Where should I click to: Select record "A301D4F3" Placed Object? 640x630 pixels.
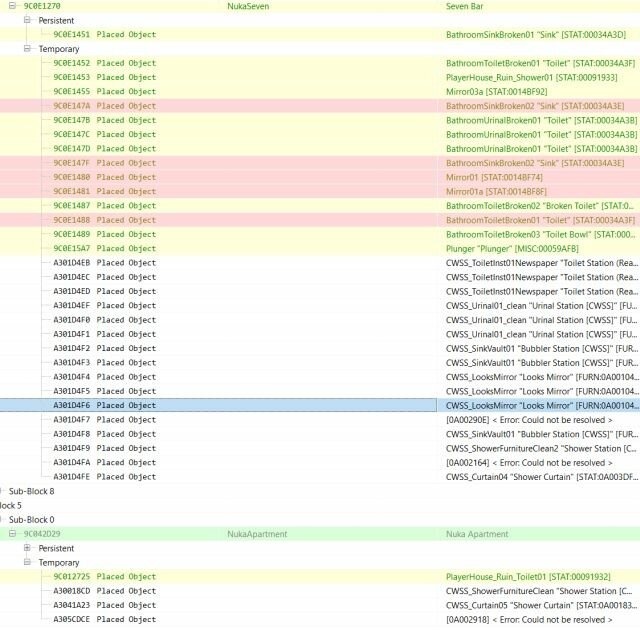pos(104,363)
